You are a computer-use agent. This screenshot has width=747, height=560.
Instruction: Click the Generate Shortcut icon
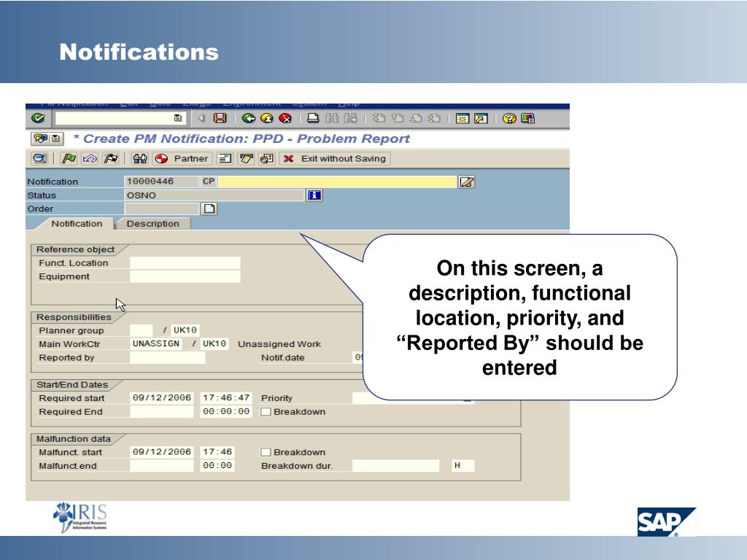(x=481, y=118)
